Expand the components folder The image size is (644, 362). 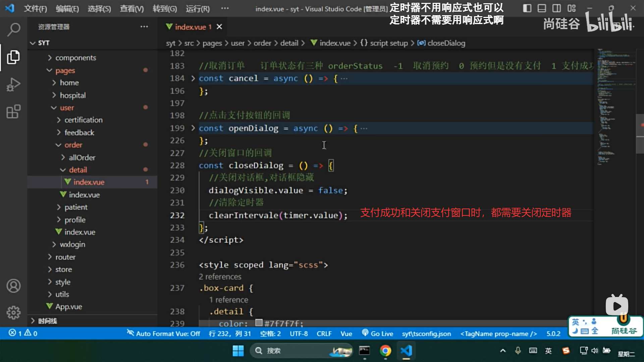(x=75, y=58)
